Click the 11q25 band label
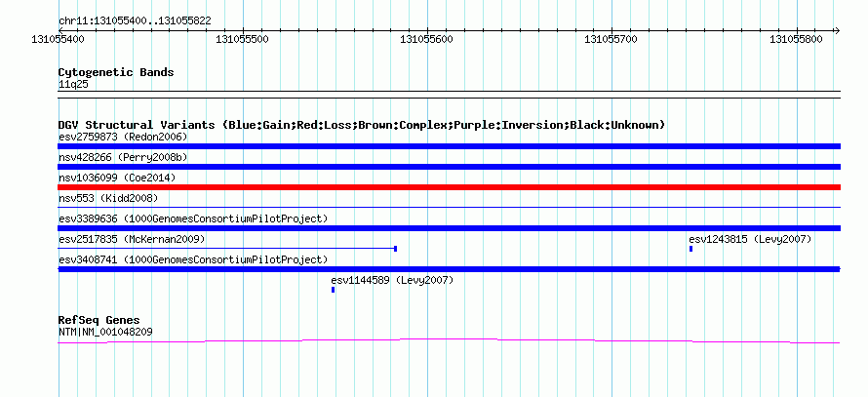 (x=73, y=85)
